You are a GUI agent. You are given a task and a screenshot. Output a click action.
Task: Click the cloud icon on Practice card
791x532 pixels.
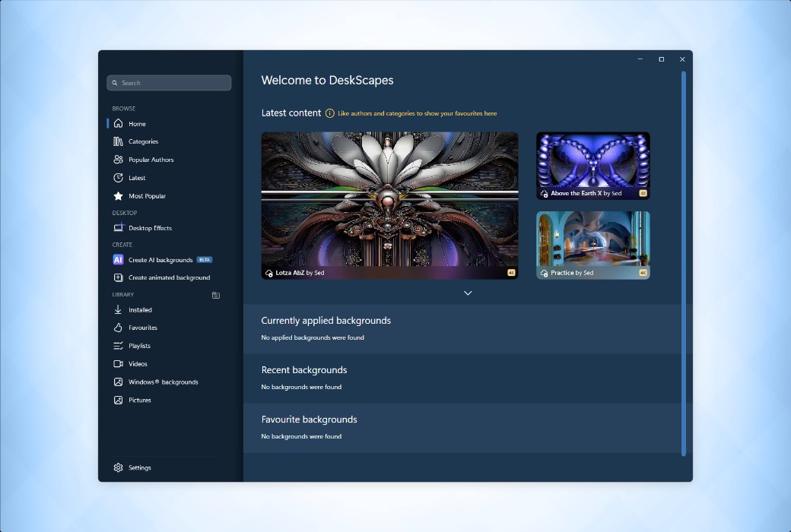pos(544,273)
